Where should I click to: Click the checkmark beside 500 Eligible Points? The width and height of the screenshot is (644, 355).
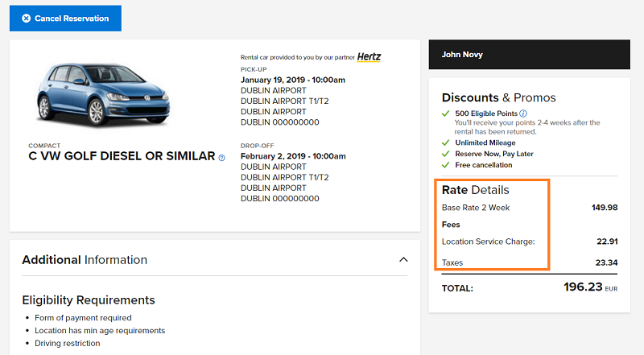coord(446,114)
